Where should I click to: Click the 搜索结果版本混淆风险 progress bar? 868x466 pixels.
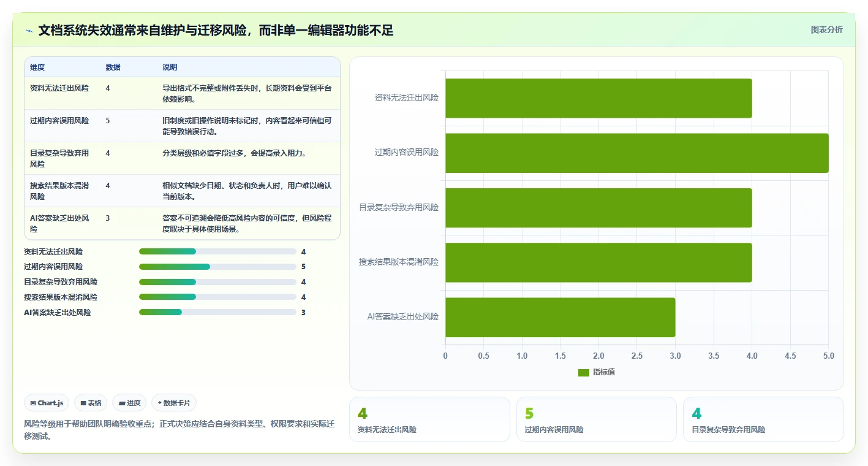pyautogui.click(x=217, y=297)
